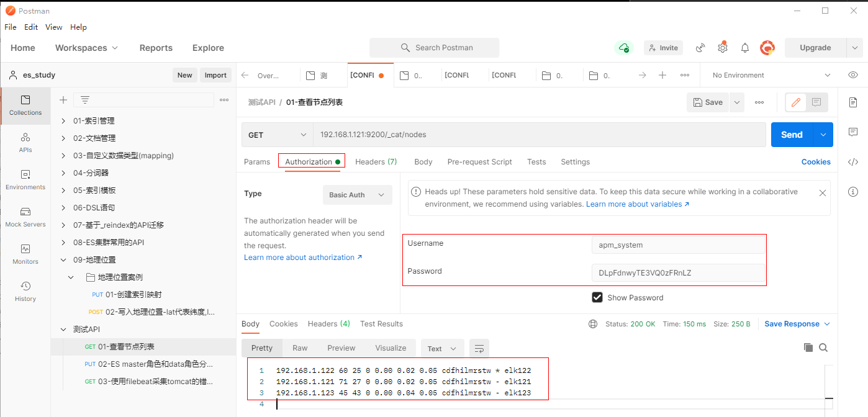Open Mock Servers in the sidebar
This screenshot has width=868, height=417.
pyautogui.click(x=25, y=217)
